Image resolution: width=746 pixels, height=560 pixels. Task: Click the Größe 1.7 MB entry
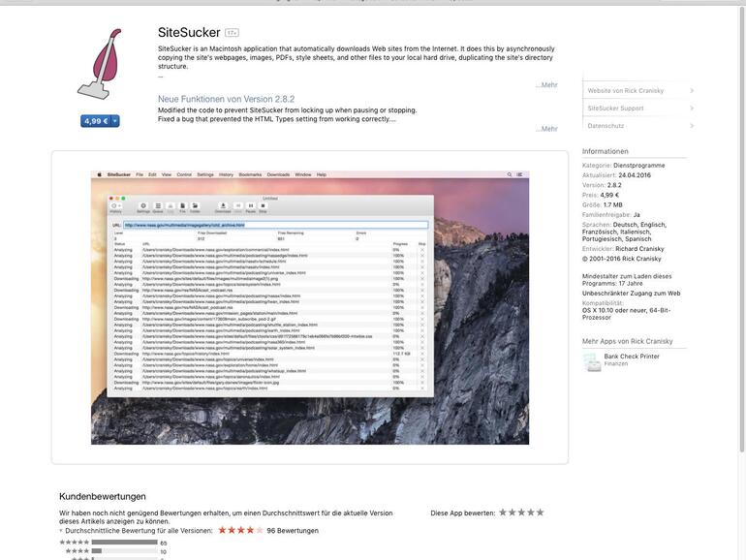click(x=602, y=204)
